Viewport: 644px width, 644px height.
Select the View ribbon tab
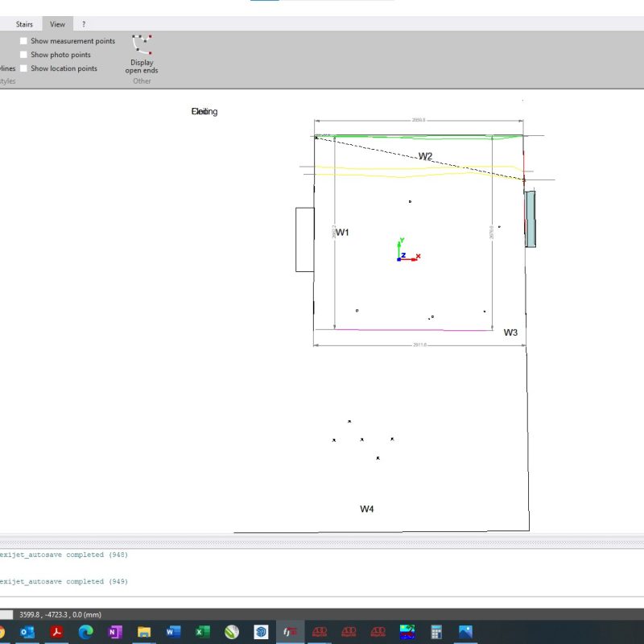[57, 24]
